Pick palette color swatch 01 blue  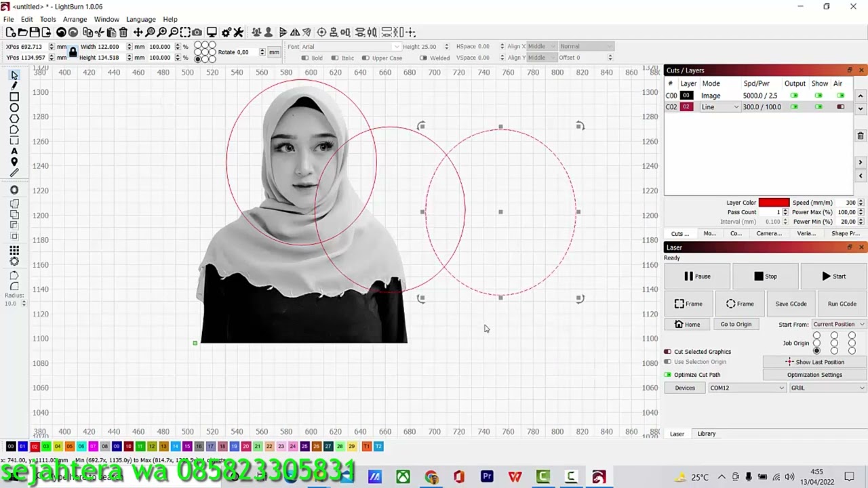pos(22,446)
